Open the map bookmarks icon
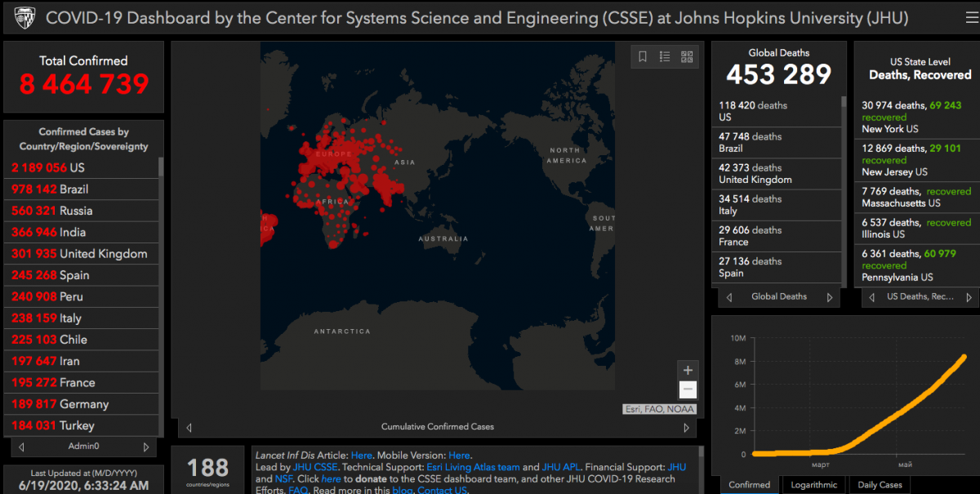 tap(643, 56)
